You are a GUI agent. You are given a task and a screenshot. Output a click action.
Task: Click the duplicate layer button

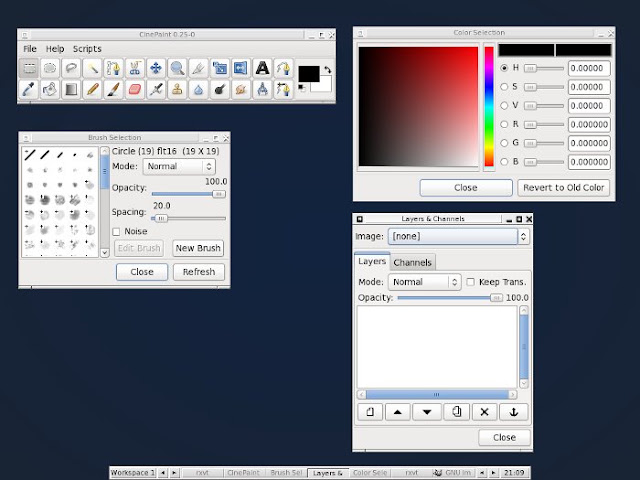[456, 412]
